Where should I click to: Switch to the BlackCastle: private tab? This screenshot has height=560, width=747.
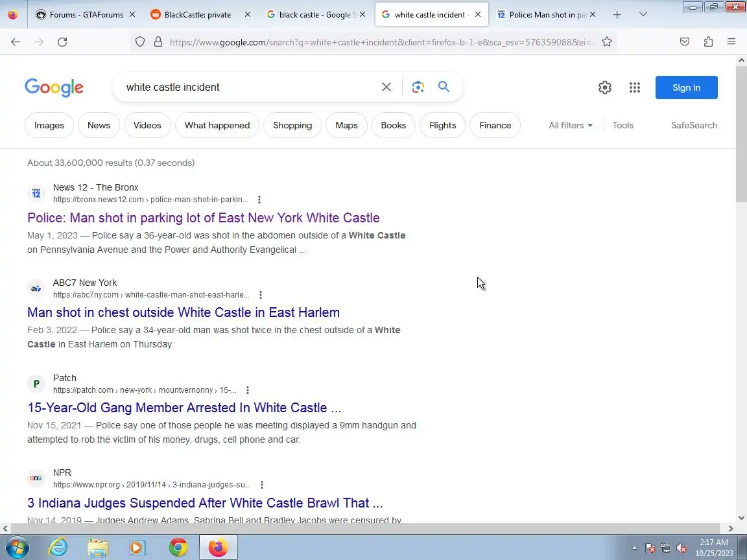click(x=198, y=15)
